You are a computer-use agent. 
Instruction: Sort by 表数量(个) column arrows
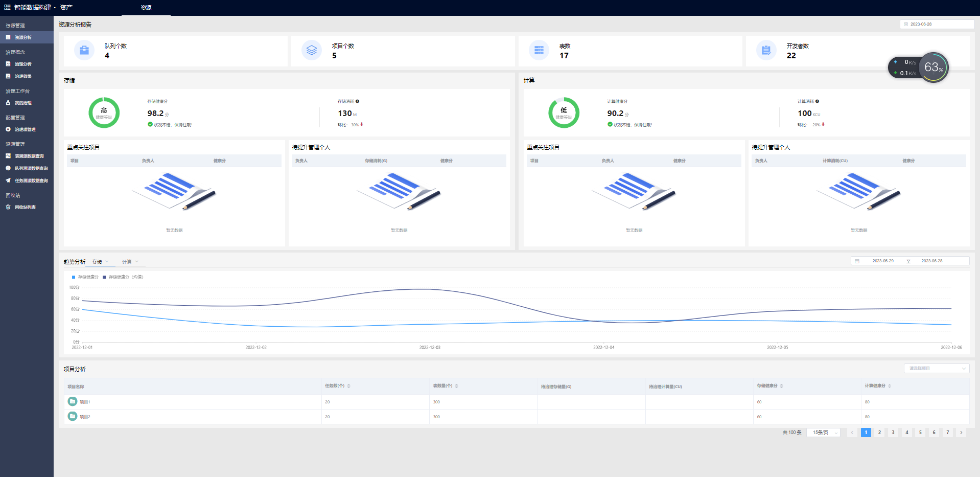point(456,386)
